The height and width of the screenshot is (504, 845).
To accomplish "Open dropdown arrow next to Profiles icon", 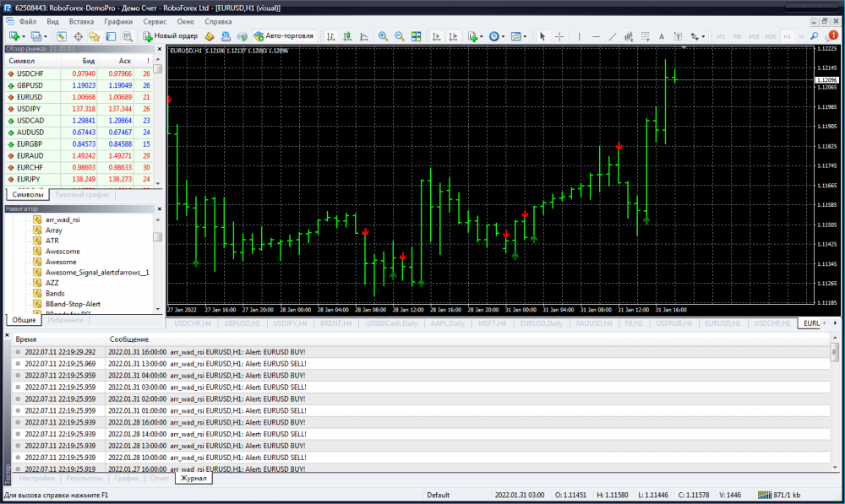I will click(x=46, y=36).
